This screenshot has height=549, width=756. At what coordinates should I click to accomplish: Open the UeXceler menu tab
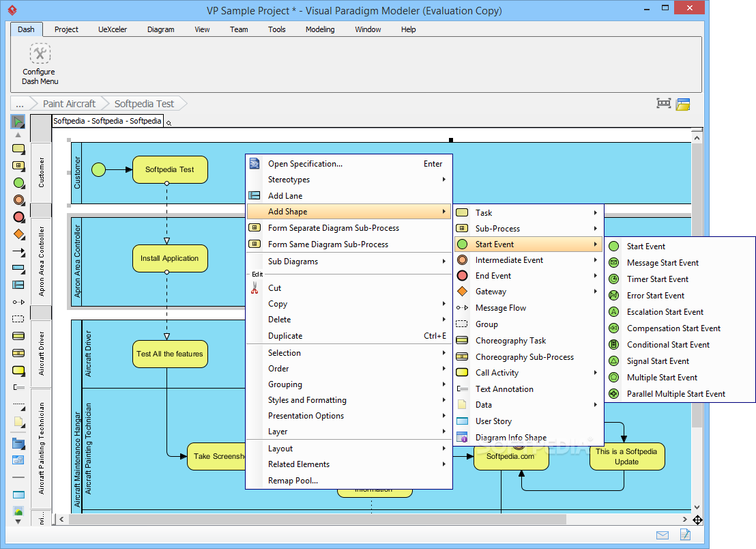[x=113, y=29]
